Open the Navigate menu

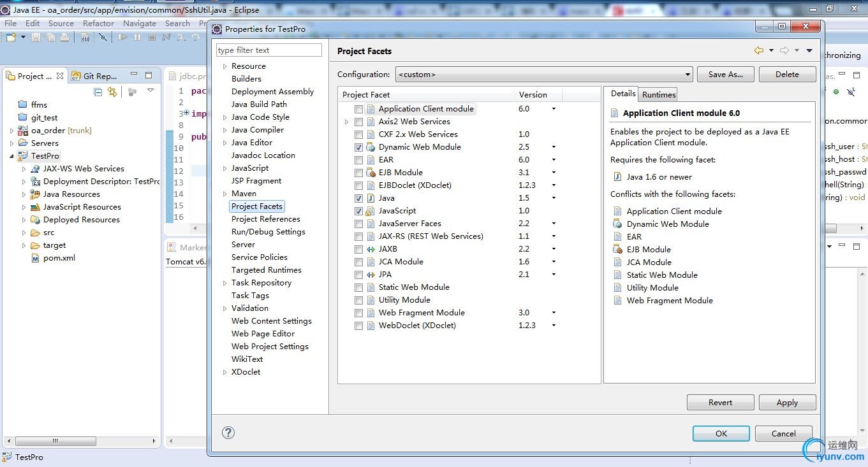pyautogui.click(x=140, y=23)
